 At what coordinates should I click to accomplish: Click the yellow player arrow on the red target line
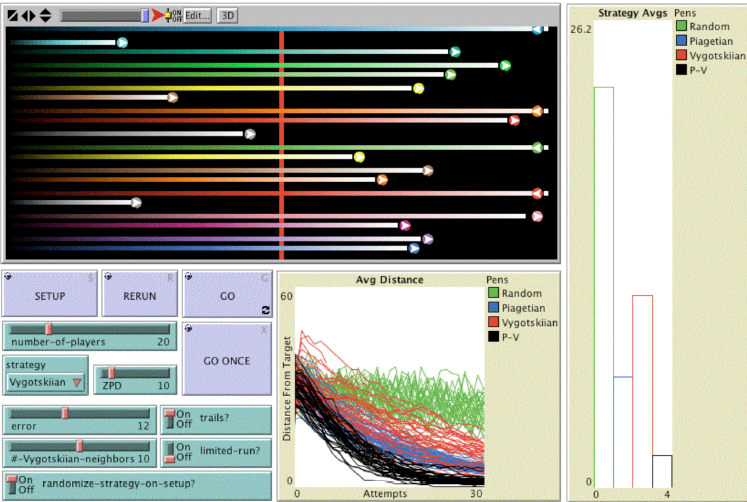pos(359,157)
